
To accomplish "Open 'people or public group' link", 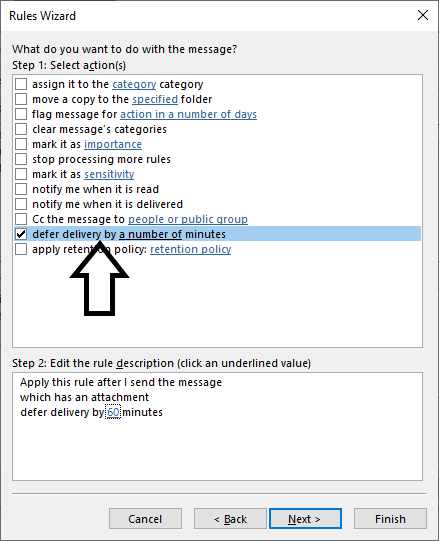I will click(188, 219).
